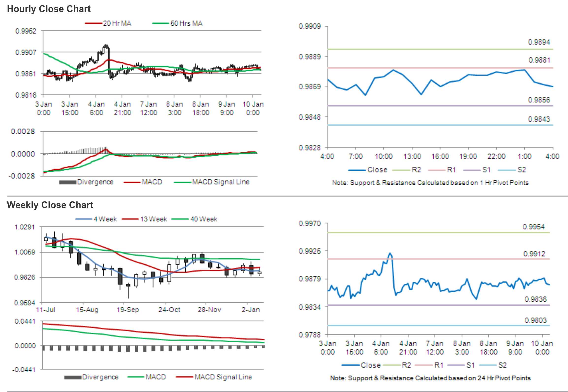This screenshot has width=568, height=392.
Task: Click the R2 value '0.9954'
Action: (534, 227)
